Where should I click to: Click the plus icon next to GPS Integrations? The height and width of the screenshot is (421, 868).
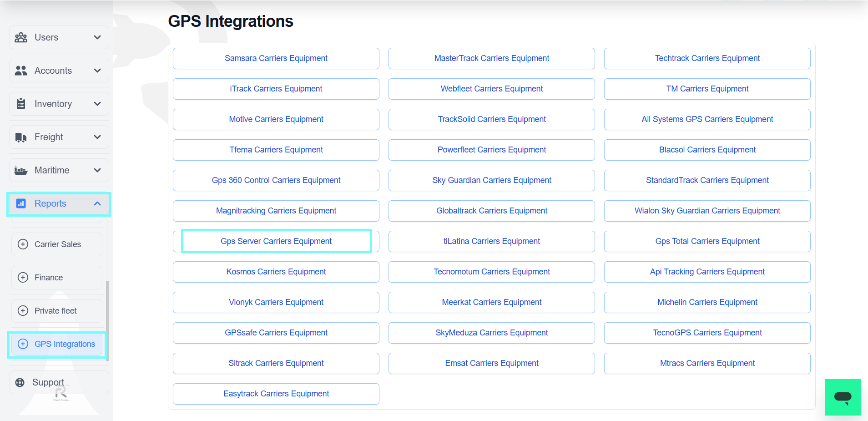click(23, 344)
